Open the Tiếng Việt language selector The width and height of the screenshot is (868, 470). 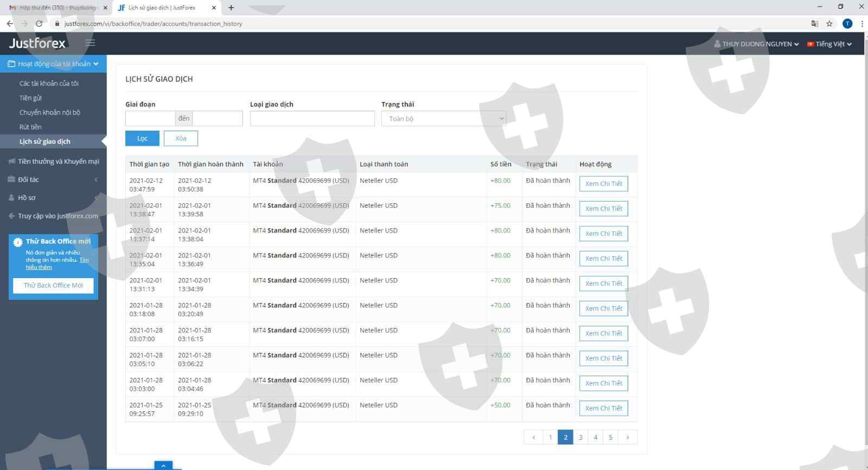pos(829,44)
